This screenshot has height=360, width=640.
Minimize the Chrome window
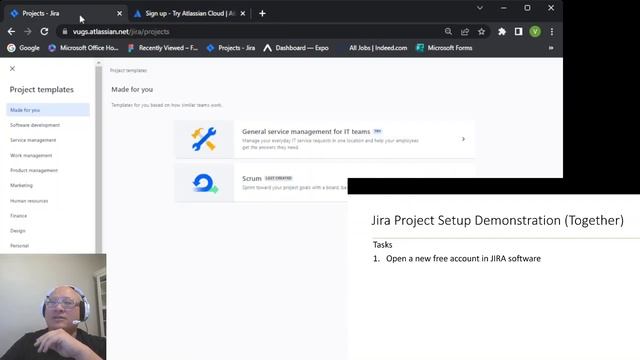504,8
